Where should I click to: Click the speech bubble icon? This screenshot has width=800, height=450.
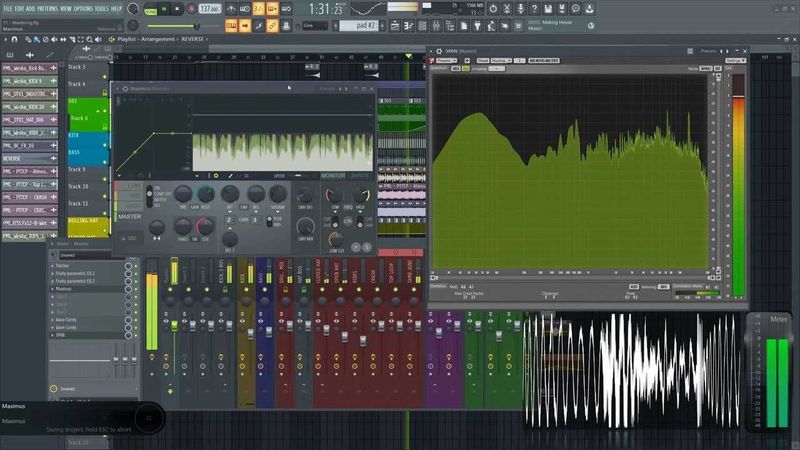point(576,9)
